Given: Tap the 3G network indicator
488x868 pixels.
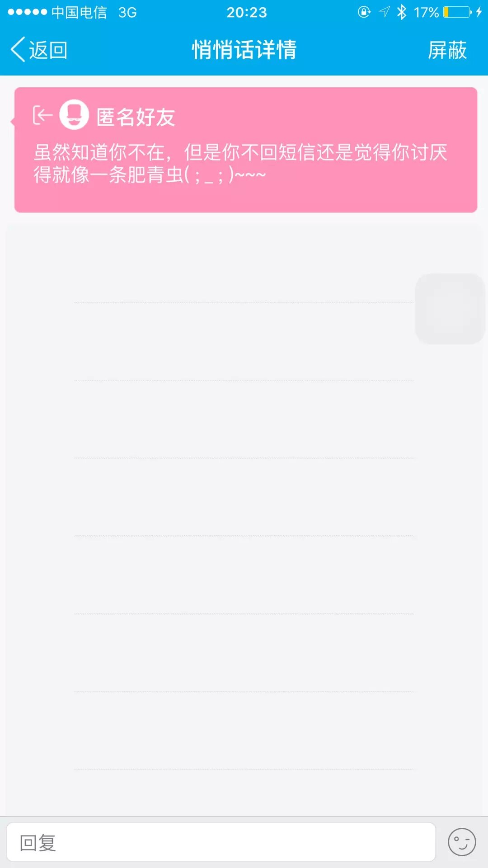Looking at the screenshot, I should coord(127,12).
